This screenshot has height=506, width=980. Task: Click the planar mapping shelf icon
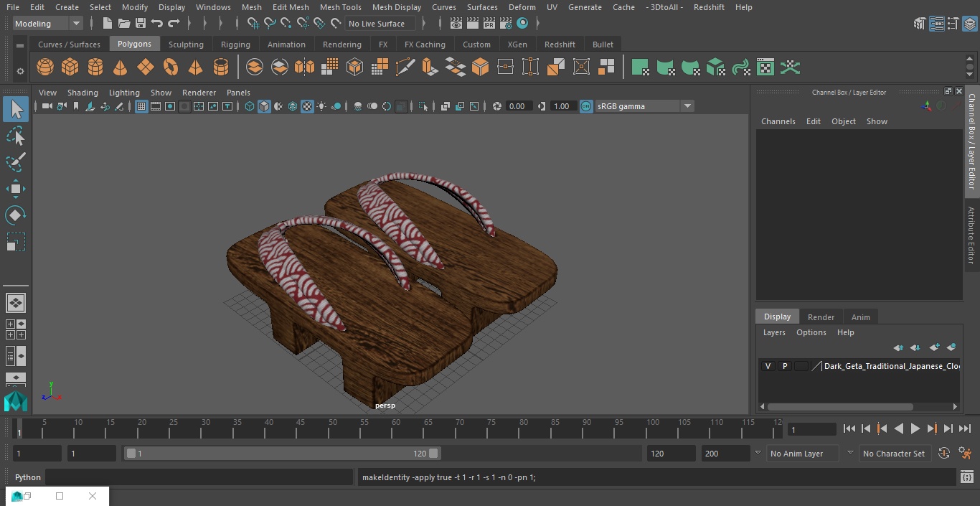(640, 67)
